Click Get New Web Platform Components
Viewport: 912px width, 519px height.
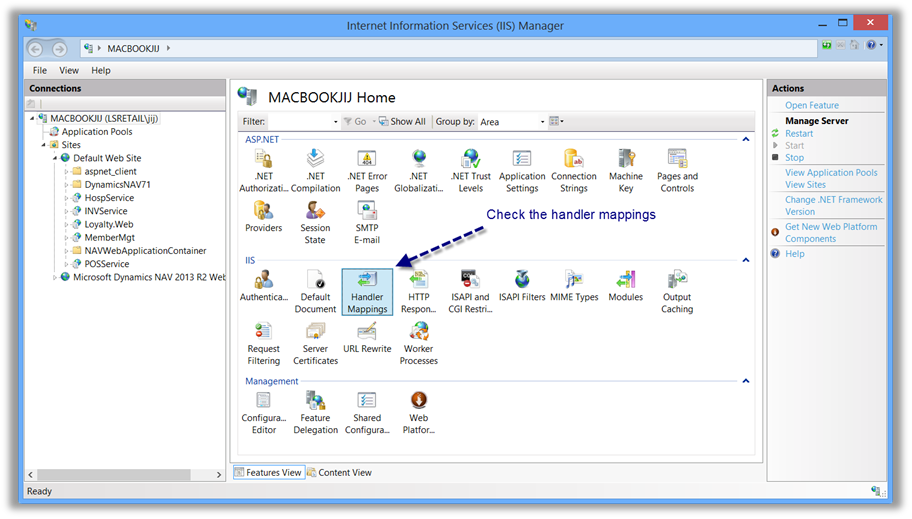831,233
